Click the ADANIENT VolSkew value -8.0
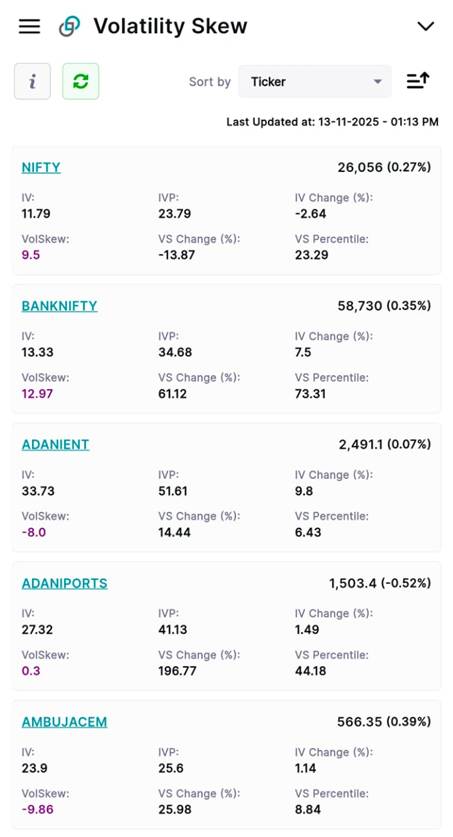Viewport: 453px width, 837px height. click(34, 532)
